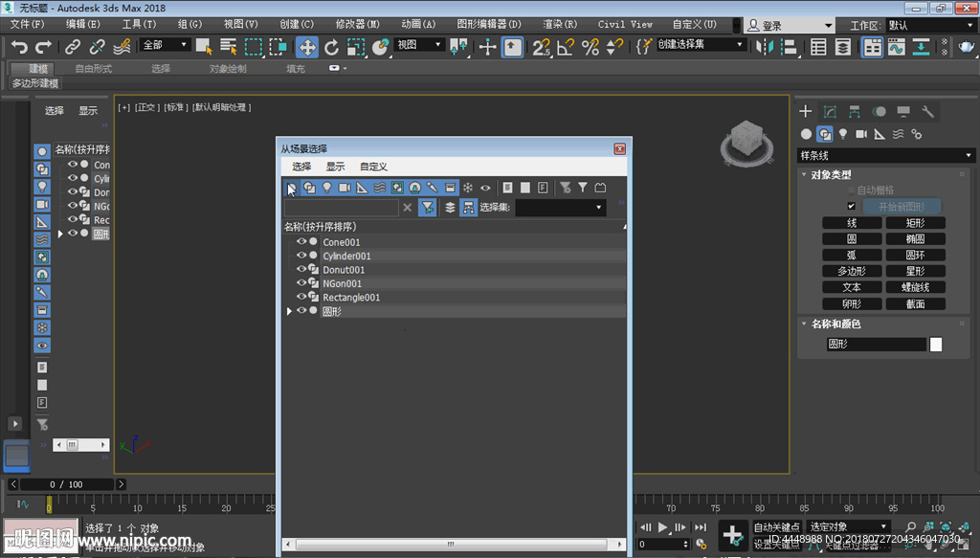The width and height of the screenshot is (980, 558).
Task: Select the Bind to Space Warp tool
Action: (x=122, y=47)
